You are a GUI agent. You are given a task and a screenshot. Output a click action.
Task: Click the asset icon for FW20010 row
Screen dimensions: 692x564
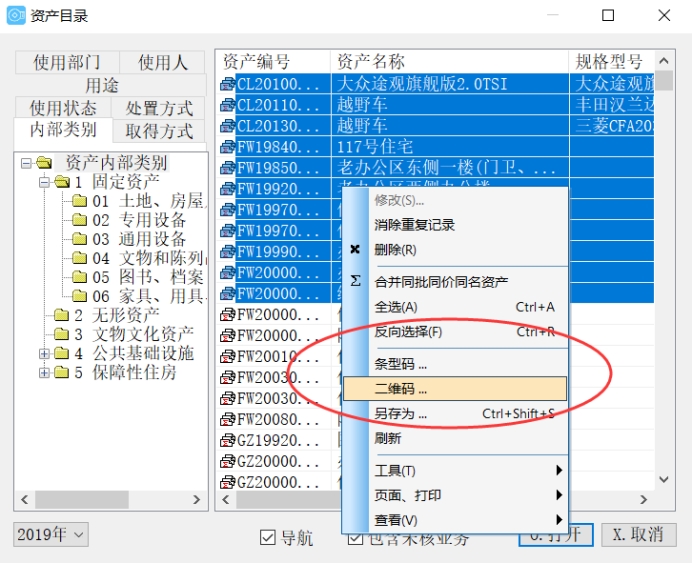pos(227,357)
